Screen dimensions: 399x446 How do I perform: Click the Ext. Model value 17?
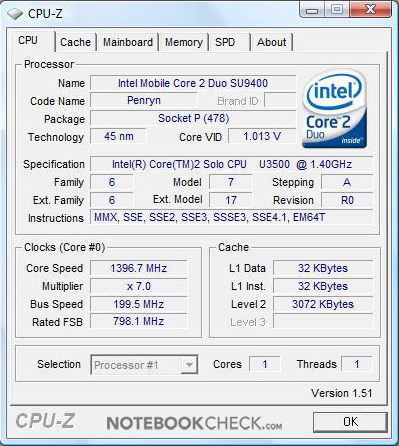231,200
